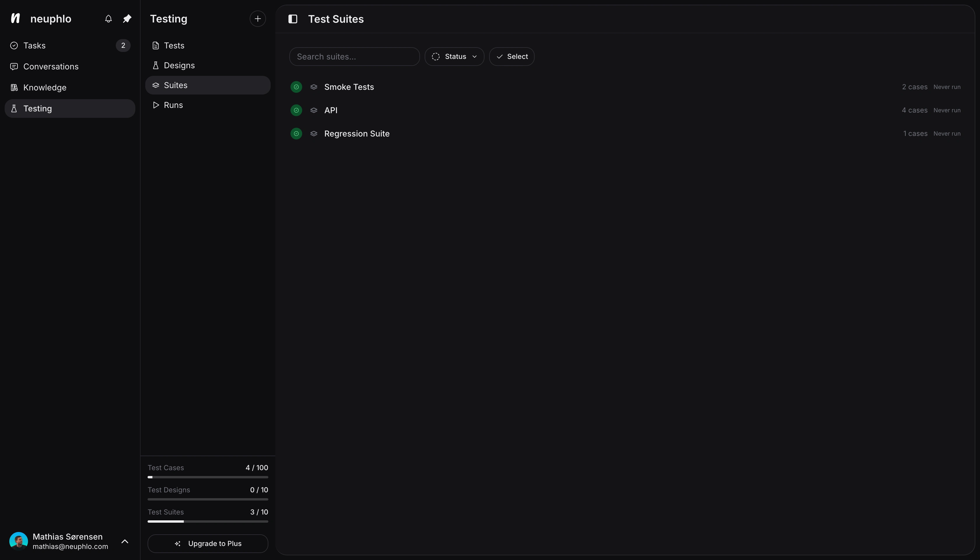Screen dimensions: 980x560
Task: Navigate to the Knowledge section
Action: 45,87
